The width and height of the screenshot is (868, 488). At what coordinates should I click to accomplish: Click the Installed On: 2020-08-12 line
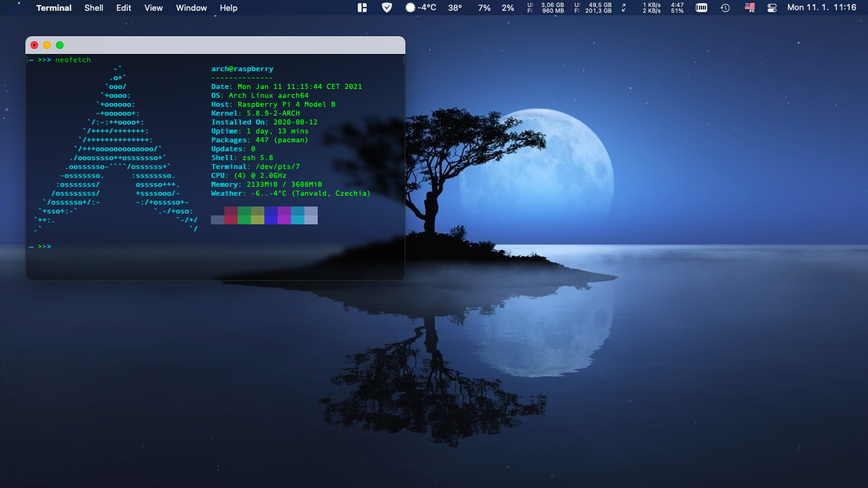click(264, 122)
